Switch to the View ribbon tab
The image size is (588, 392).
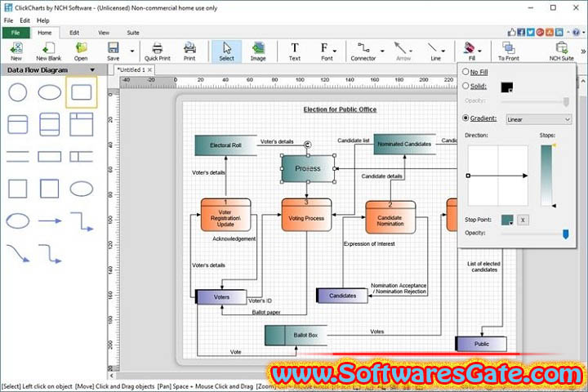click(x=104, y=33)
